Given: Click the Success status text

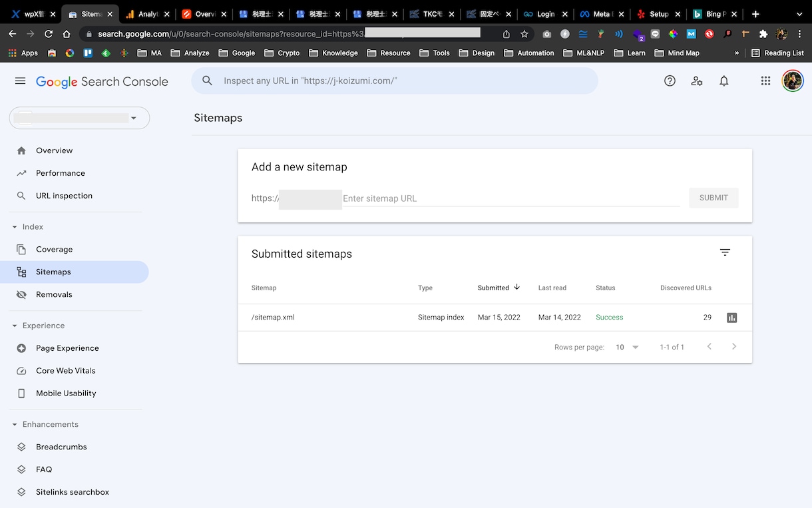Looking at the screenshot, I should [609, 318].
